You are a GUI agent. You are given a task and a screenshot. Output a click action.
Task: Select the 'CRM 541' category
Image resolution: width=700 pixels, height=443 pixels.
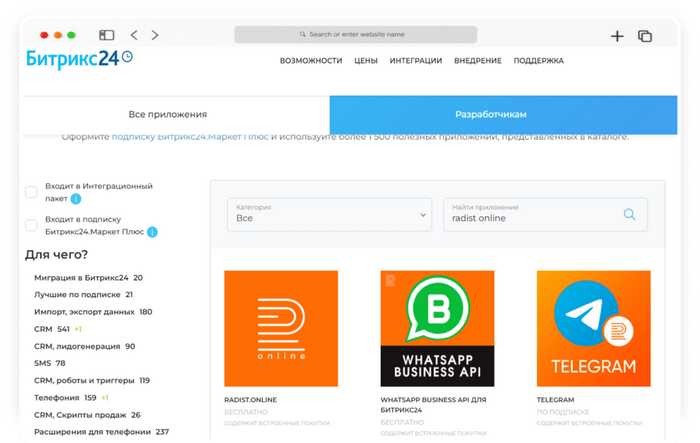(52, 329)
